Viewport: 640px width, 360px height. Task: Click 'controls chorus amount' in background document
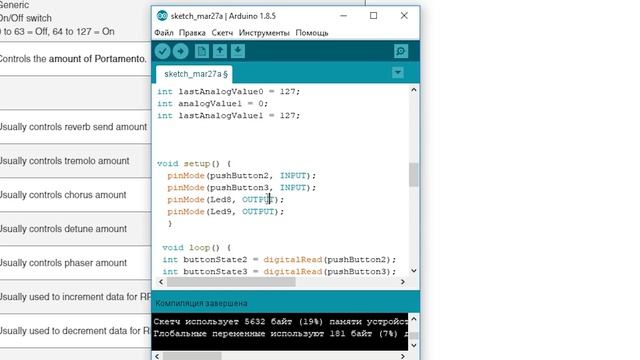[x=78, y=195]
